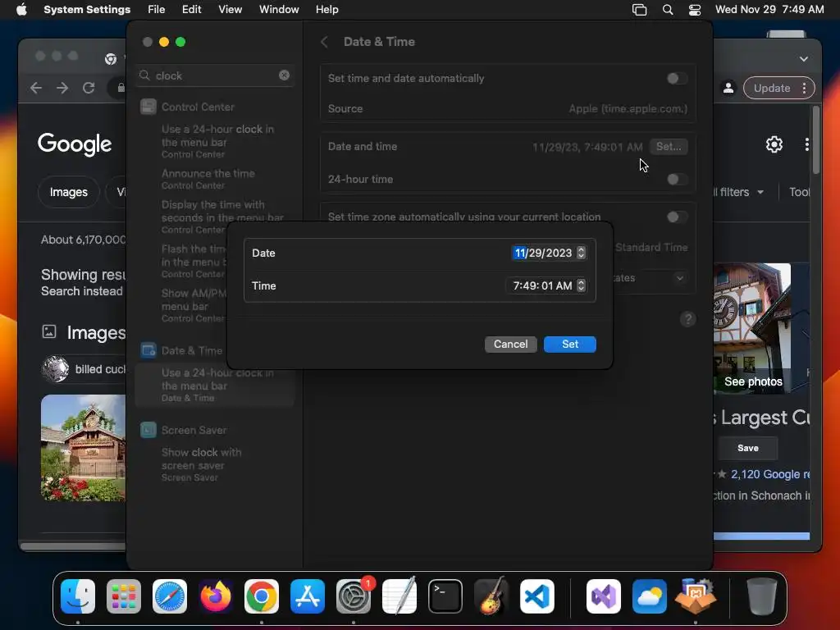Screen dimensions: 840x630
Task: Open the View menu
Action: [x=230, y=10]
